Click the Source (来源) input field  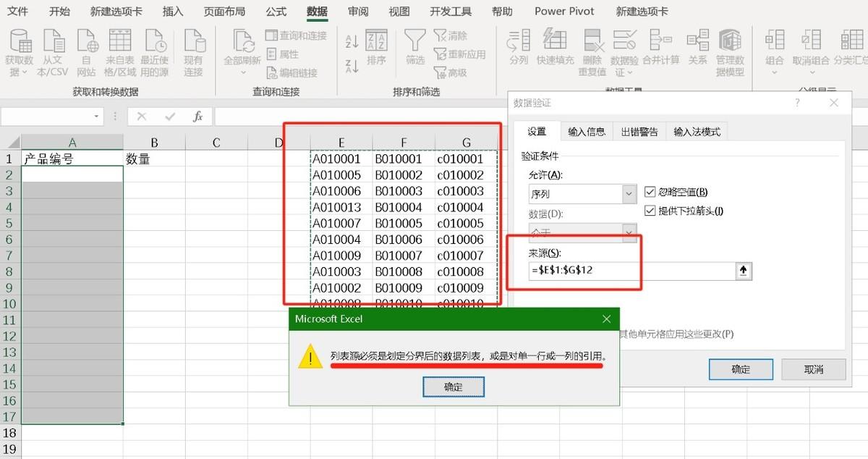pos(631,271)
